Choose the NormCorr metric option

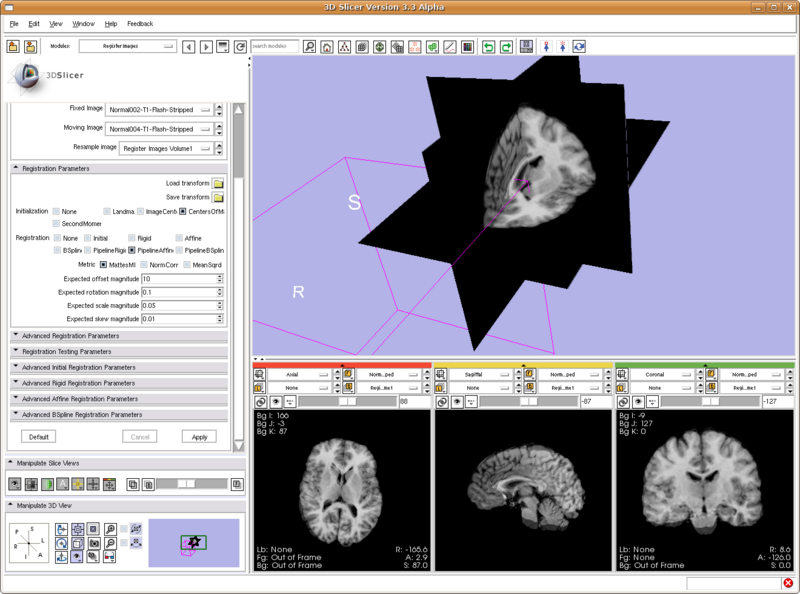[x=143, y=264]
